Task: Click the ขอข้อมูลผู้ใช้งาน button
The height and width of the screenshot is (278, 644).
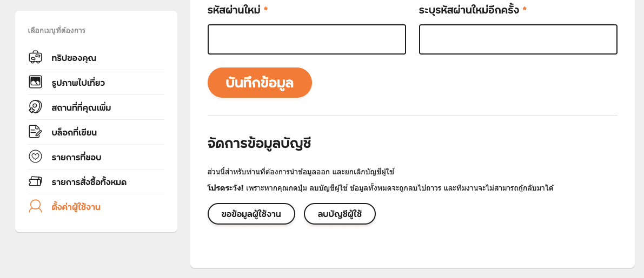Action: (251, 214)
